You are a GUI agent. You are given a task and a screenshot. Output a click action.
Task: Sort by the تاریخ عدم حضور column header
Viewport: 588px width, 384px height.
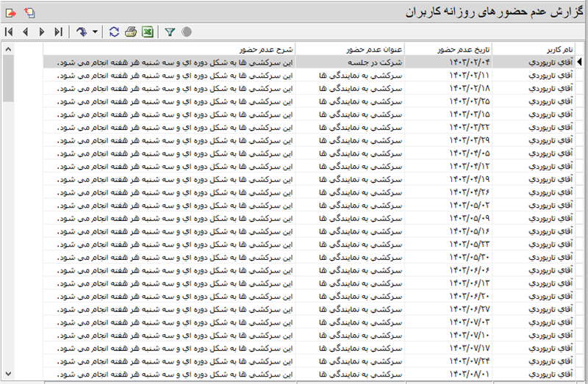click(447, 49)
